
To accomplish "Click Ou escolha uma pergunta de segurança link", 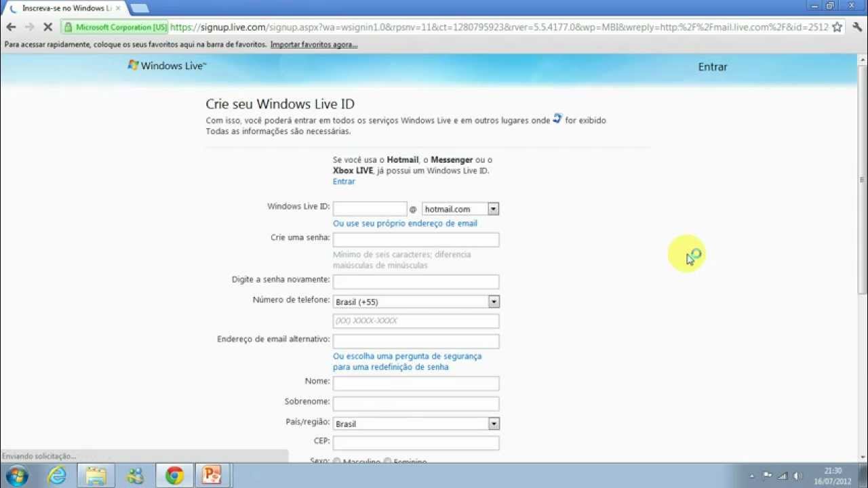I will point(407,361).
